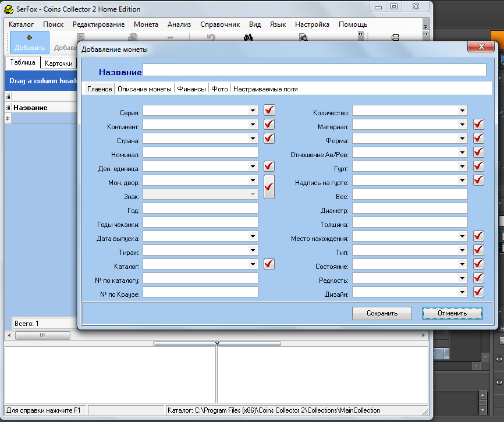Switch to the Карточки view tab
Viewport: 504px width, 422px height.
[59, 63]
